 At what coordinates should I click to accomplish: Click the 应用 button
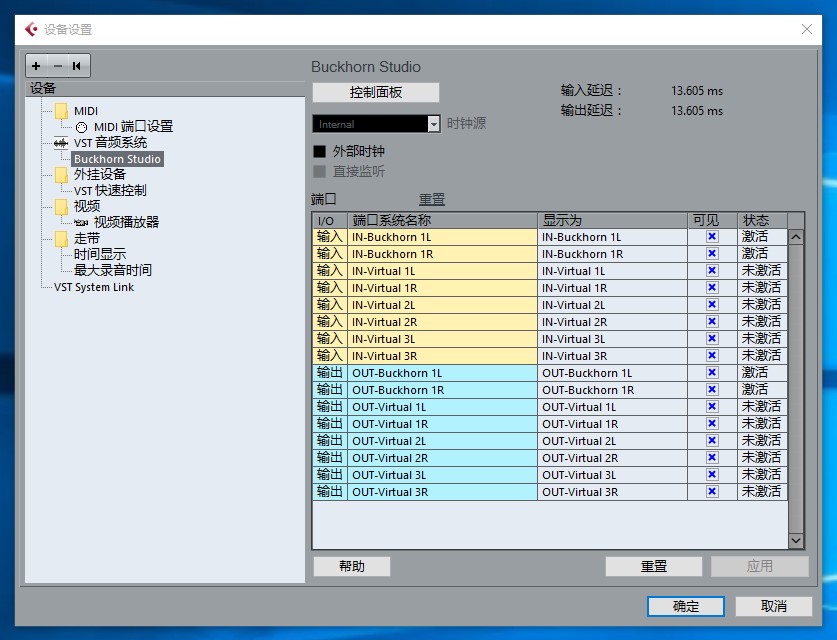click(760, 566)
